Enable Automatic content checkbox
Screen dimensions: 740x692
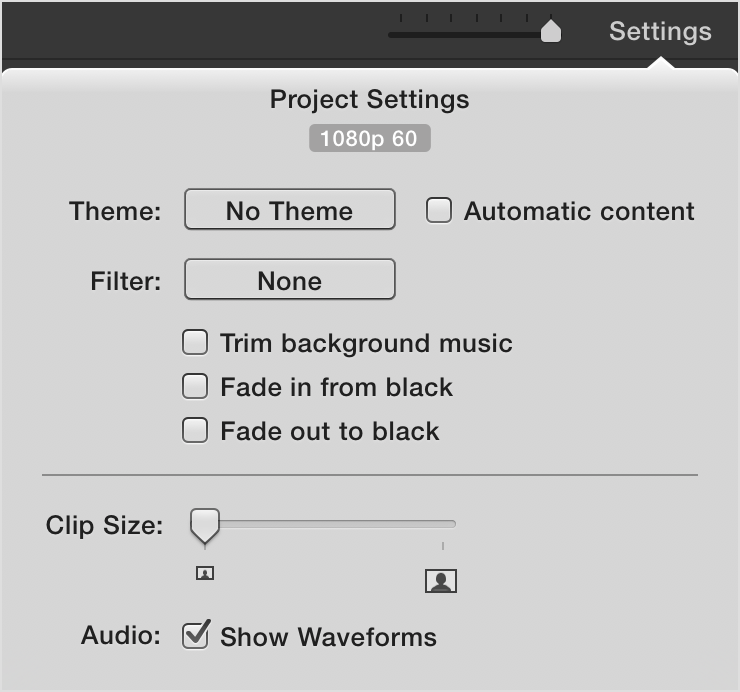coord(439,211)
